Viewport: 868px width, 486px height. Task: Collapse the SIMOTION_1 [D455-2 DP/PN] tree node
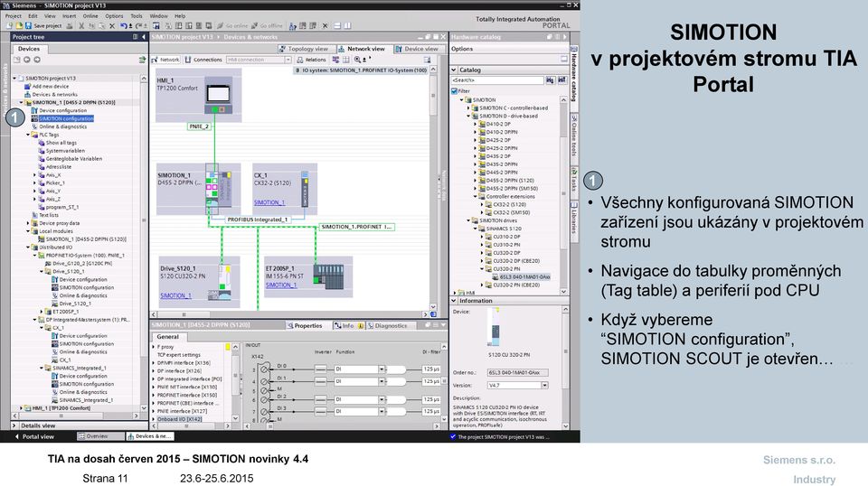click(x=22, y=102)
